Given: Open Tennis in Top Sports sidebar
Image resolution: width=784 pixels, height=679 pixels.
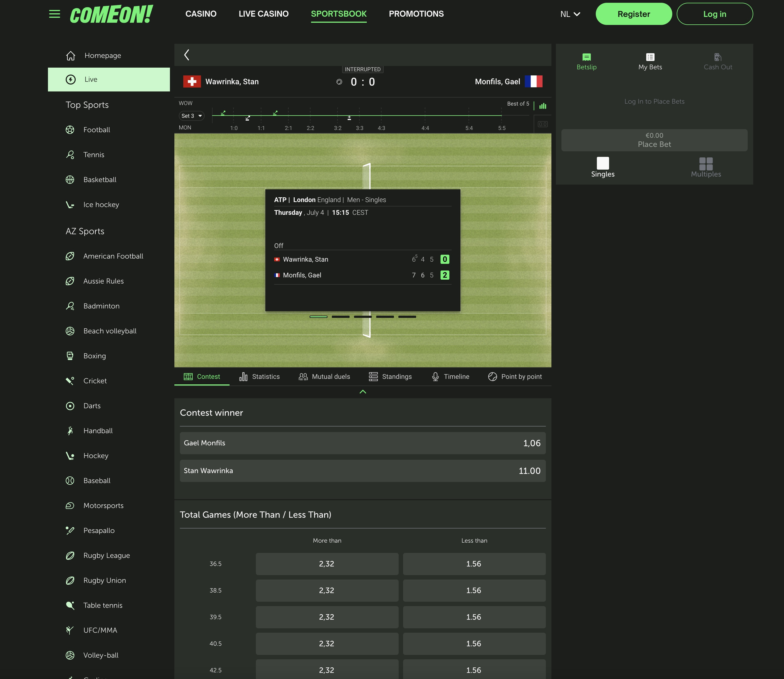Looking at the screenshot, I should pos(94,155).
